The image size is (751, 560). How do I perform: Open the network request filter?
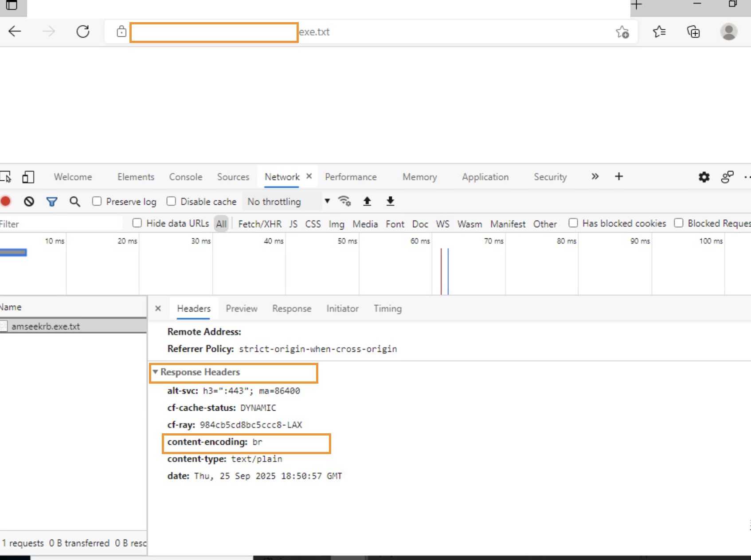52,201
